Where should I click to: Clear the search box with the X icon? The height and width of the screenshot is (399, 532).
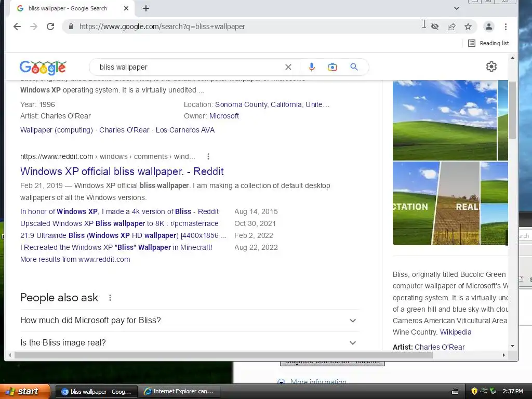[288, 67]
